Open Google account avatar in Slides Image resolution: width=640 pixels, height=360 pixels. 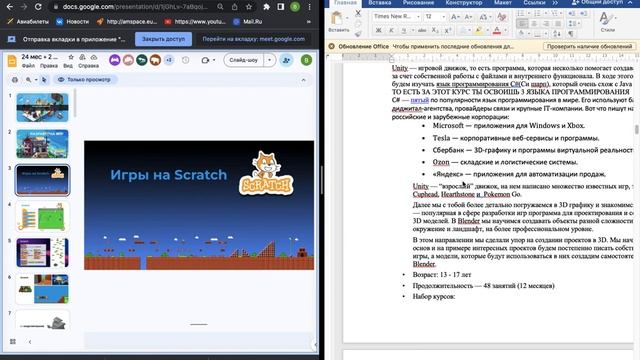click(x=306, y=60)
